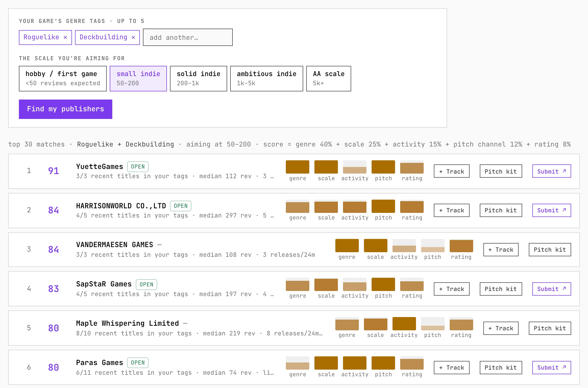Click YuetteGames activity score swatch
The width and height of the screenshot is (588, 388).
point(355,167)
